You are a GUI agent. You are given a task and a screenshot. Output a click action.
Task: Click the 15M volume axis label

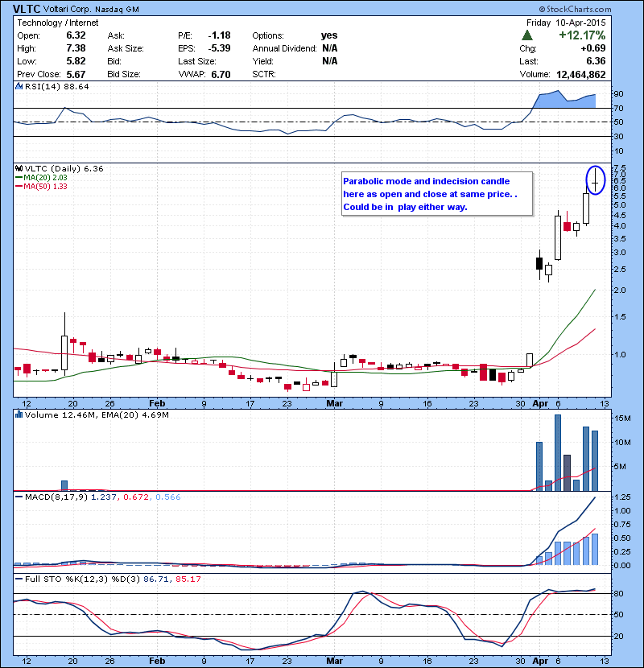pyautogui.click(x=622, y=418)
